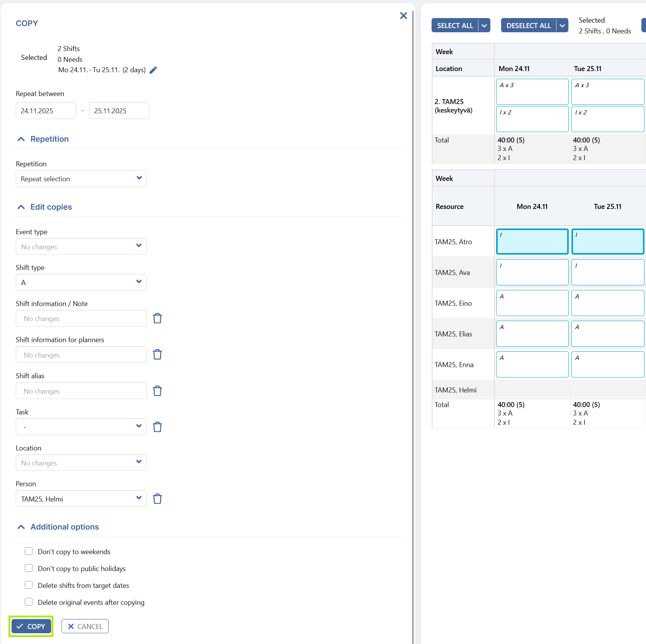Image resolution: width=646 pixels, height=644 pixels.
Task: Select TAM25, Ava shift on Mon 24.11
Action: coord(532,272)
